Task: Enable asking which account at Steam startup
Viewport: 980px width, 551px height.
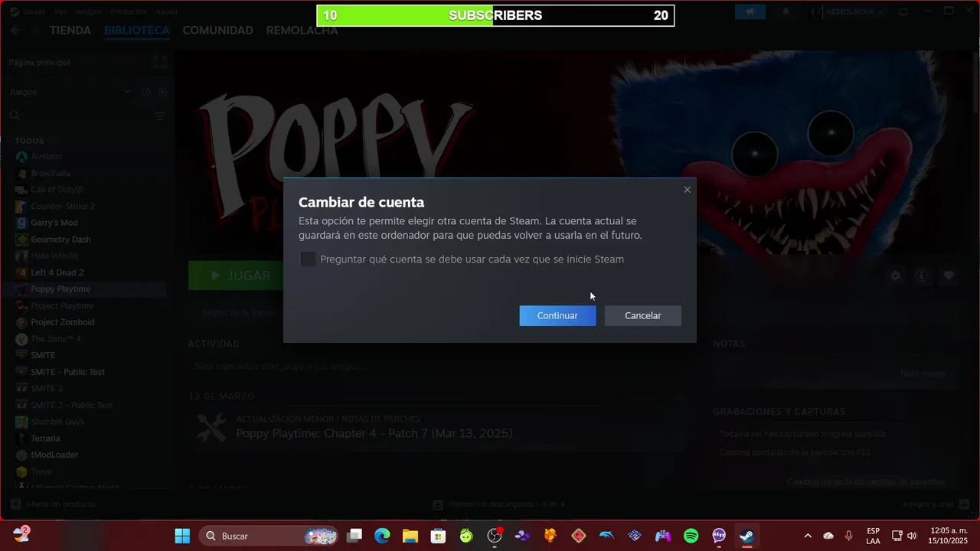Action: point(308,259)
